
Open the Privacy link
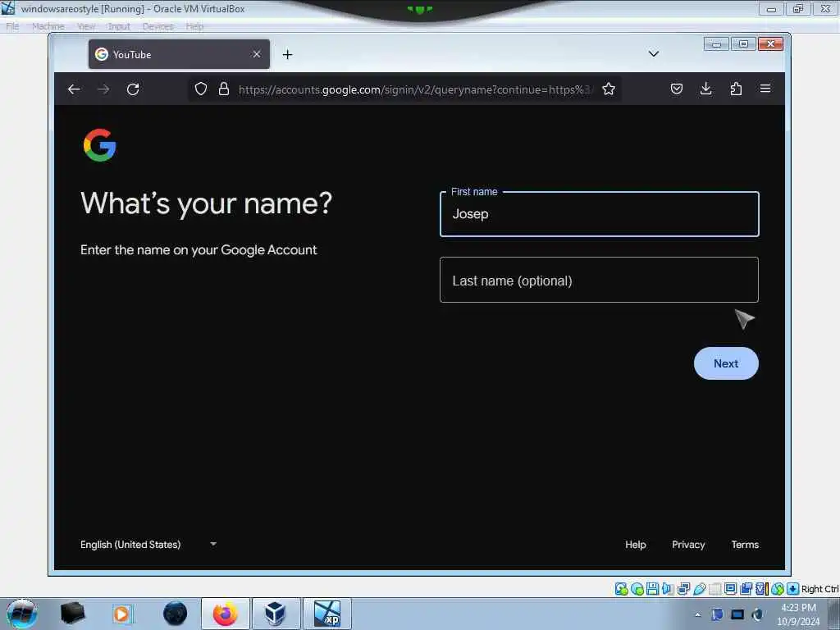[688, 545]
